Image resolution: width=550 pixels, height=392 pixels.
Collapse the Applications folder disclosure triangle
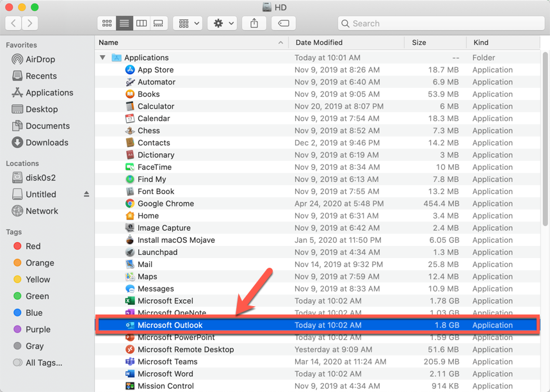click(x=103, y=58)
